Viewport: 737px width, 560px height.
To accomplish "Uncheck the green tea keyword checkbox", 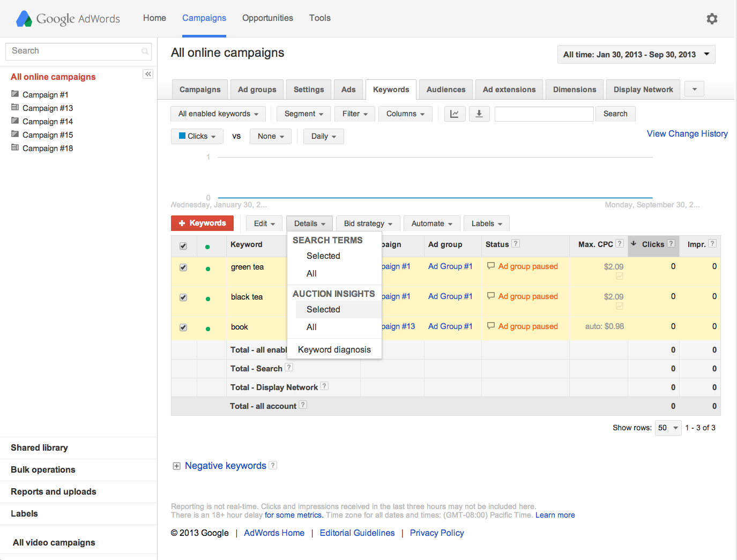I will (x=183, y=267).
